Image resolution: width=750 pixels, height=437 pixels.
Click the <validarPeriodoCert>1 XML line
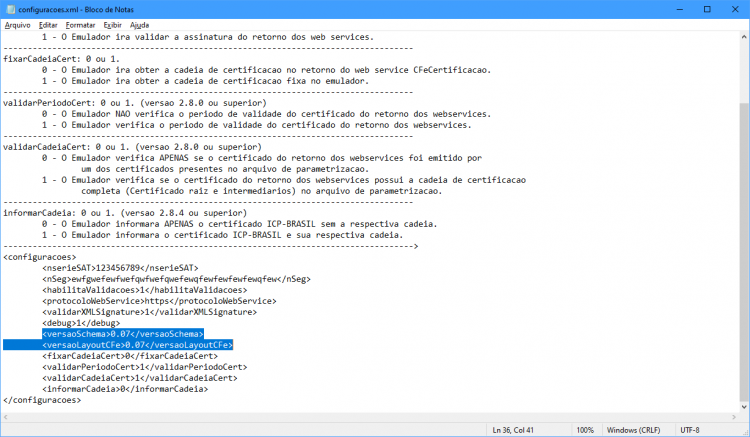[144, 367]
